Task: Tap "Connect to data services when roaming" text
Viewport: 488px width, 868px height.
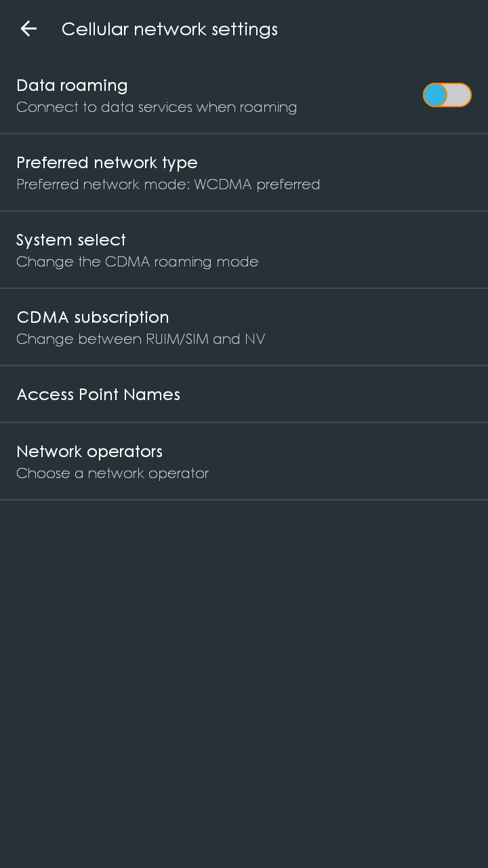Action: coord(157,107)
